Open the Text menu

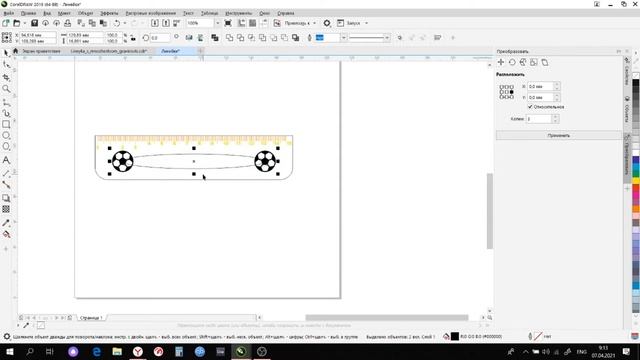coord(188,13)
